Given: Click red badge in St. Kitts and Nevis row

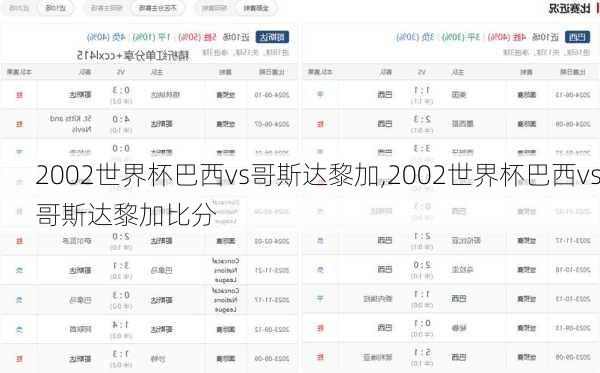Looking at the screenshot, I should [x=20, y=124].
